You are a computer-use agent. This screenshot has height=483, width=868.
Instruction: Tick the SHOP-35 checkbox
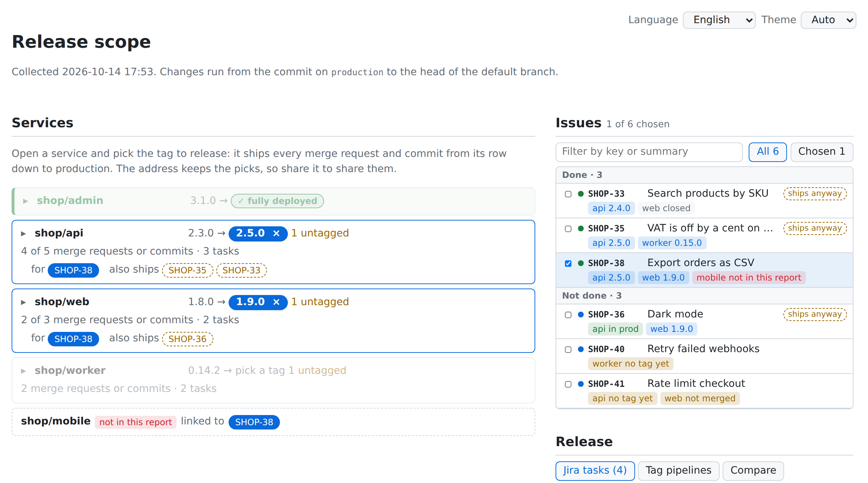pos(568,229)
